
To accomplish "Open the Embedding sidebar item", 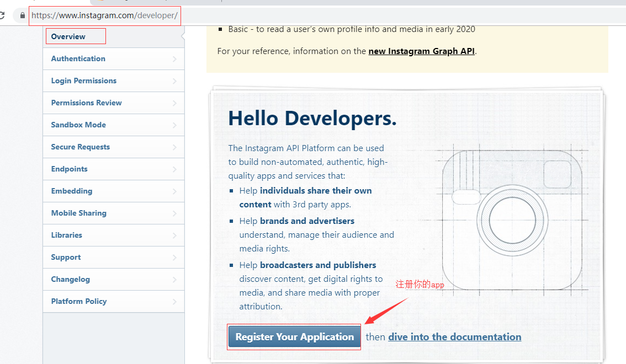I will 113,191.
